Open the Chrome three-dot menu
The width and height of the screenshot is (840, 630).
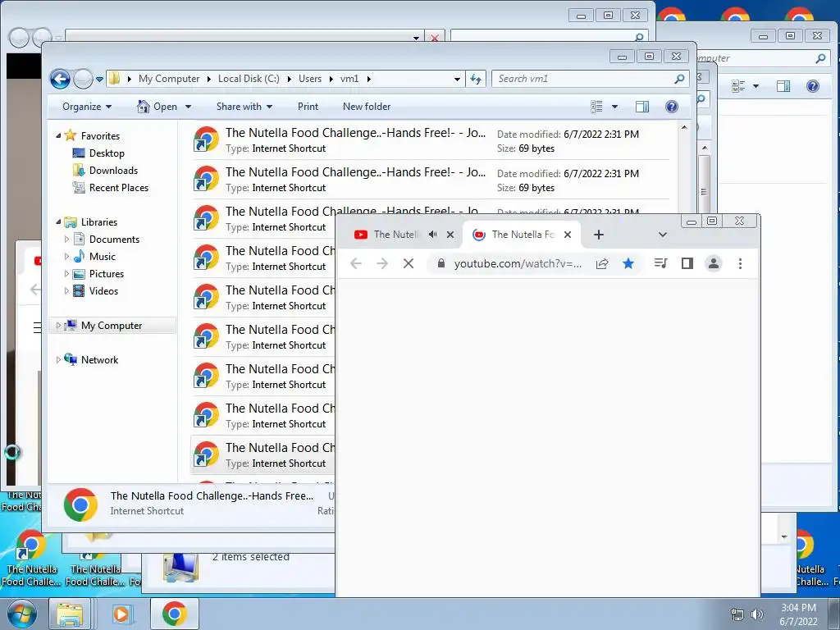click(x=741, y=263)
